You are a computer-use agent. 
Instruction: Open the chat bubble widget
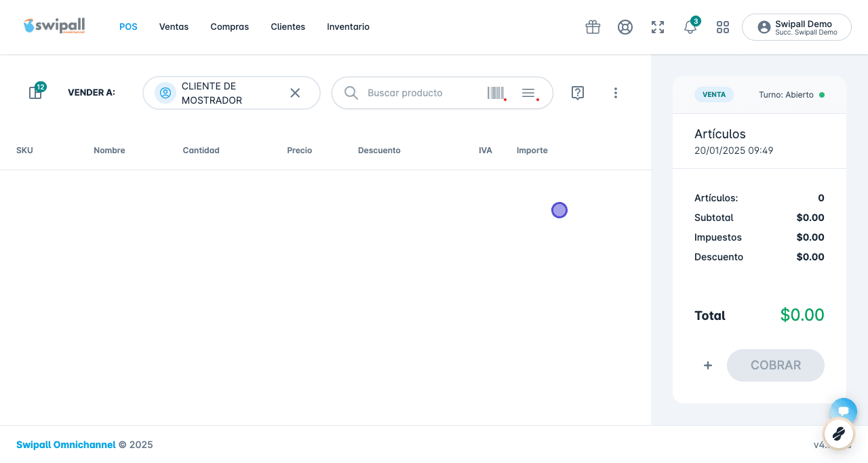[844, 411]
